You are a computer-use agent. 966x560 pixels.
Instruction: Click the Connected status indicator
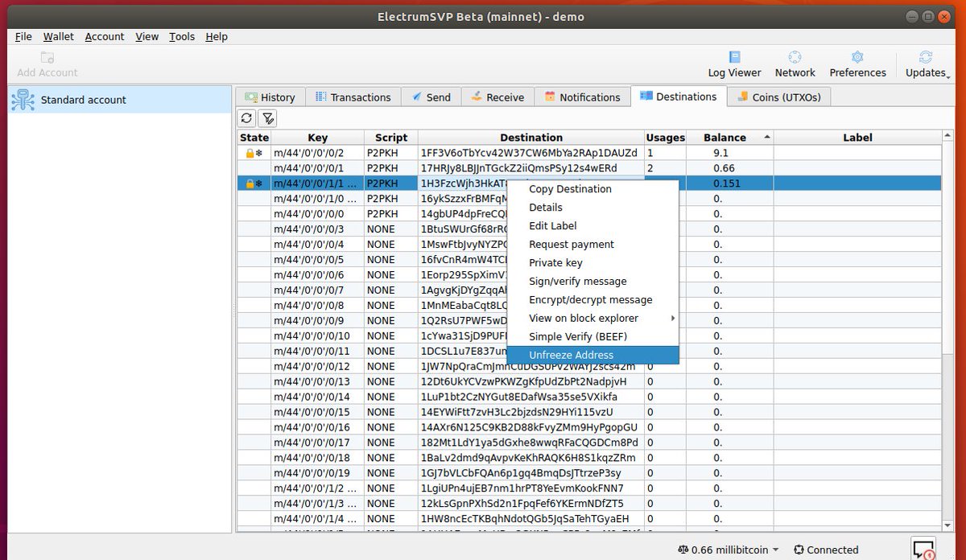pos(826,550)
